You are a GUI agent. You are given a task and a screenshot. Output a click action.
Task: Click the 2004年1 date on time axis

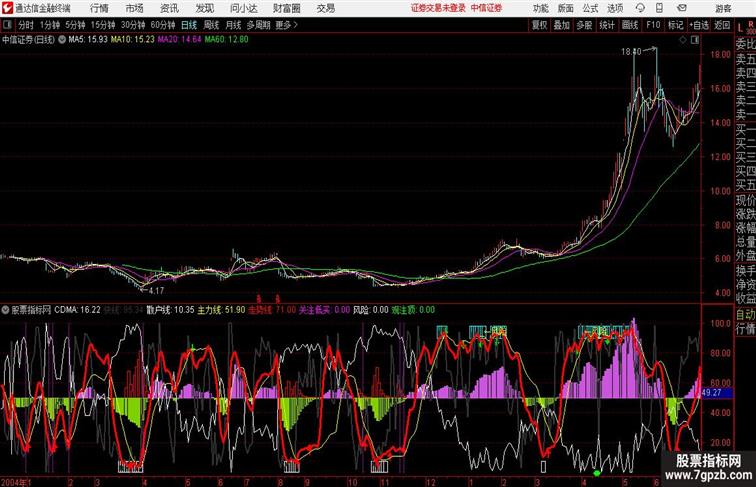coord(16,482)
